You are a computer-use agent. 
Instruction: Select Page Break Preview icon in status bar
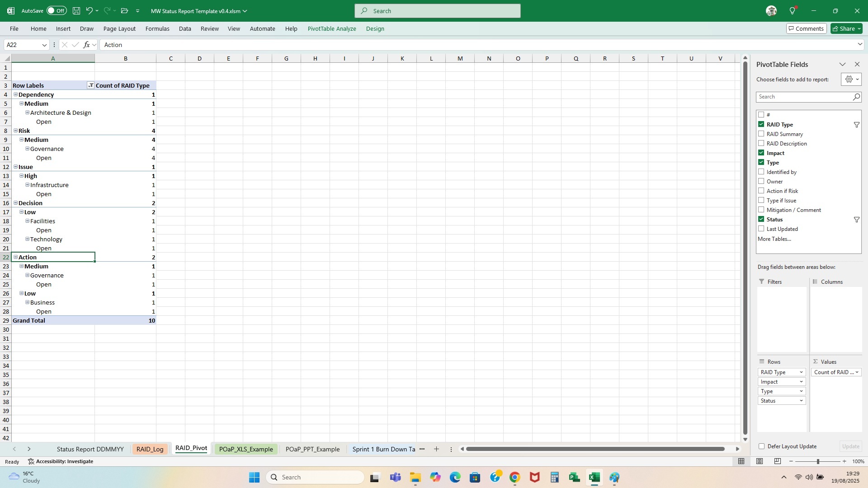point(778,461)
